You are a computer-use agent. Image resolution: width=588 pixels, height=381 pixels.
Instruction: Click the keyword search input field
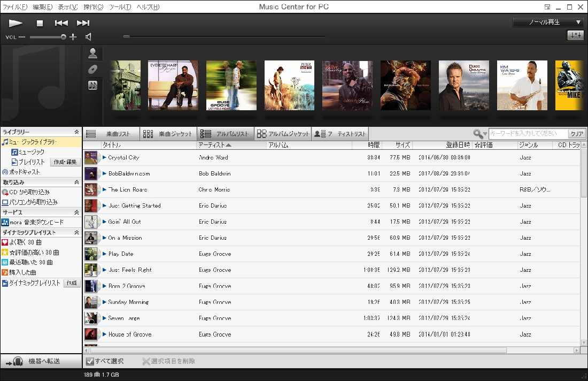point(528,134)
